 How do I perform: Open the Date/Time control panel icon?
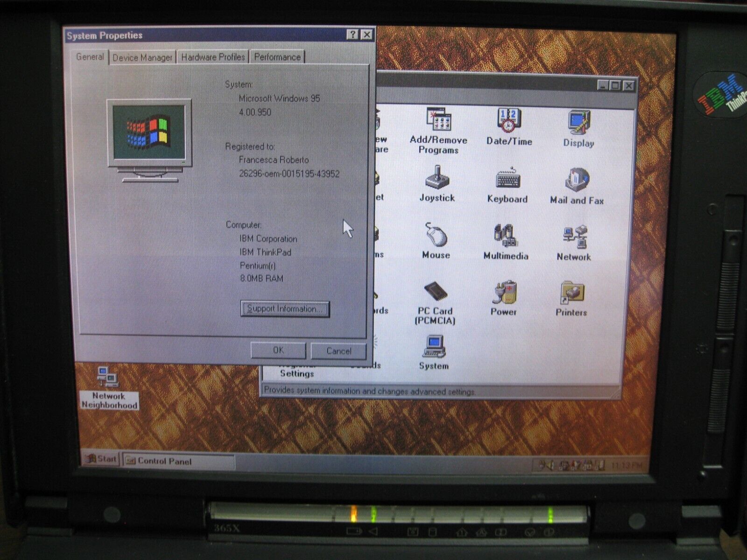click(509, 127)
